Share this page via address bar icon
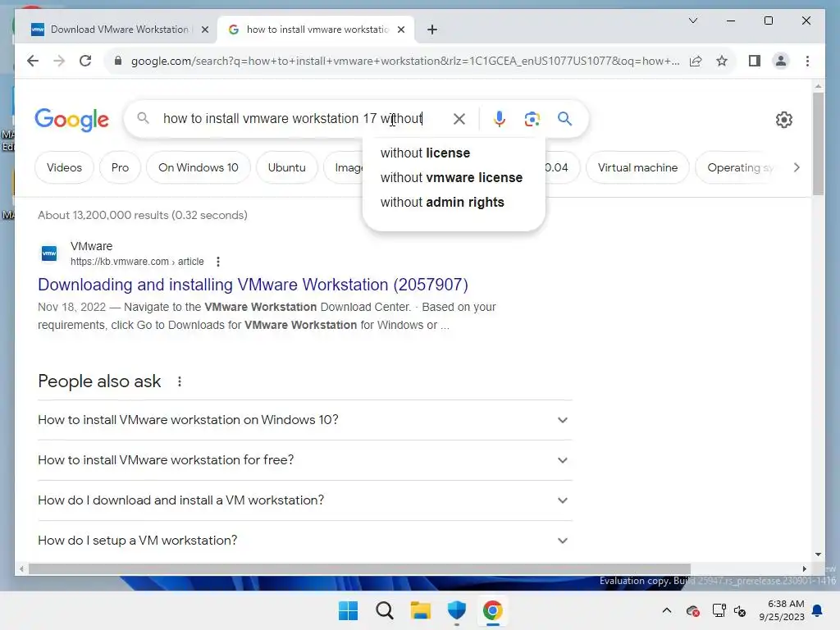 click(x=696, y=61)
